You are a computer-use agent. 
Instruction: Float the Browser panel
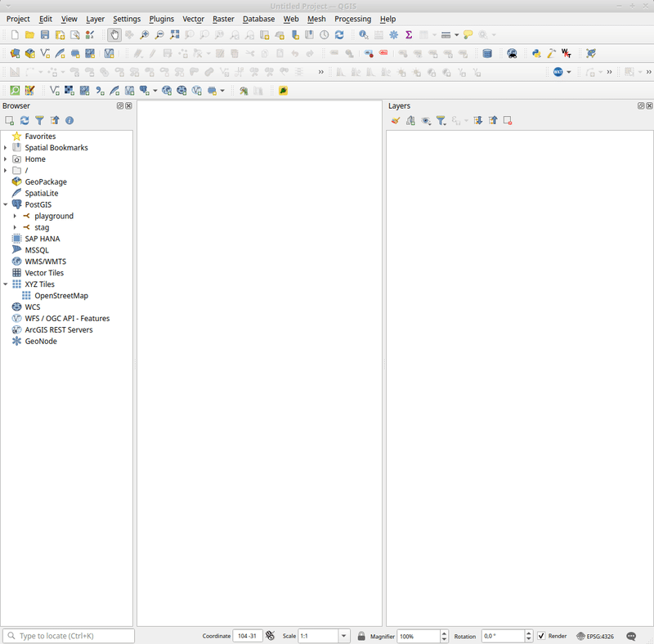click(120, 106)
